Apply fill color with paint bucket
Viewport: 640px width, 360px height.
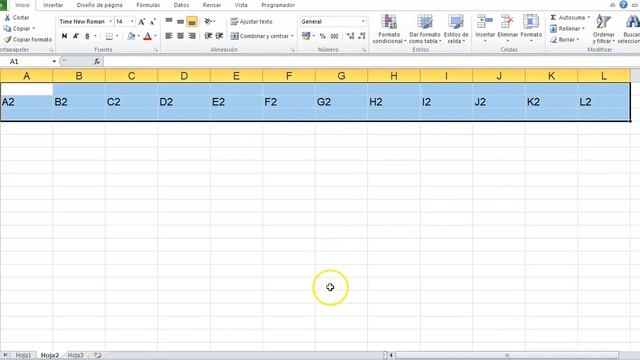pos(131,36)
